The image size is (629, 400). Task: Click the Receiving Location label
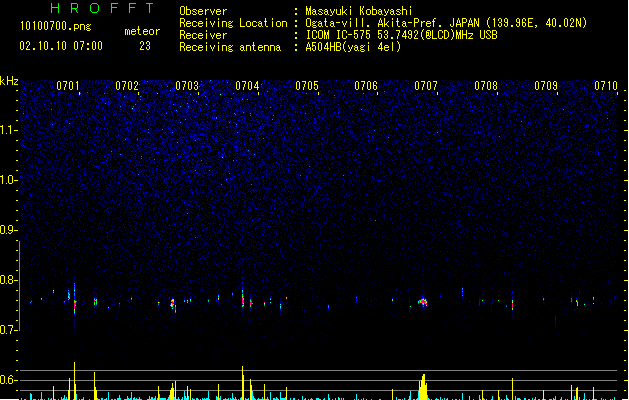click(x=233, y=23)
